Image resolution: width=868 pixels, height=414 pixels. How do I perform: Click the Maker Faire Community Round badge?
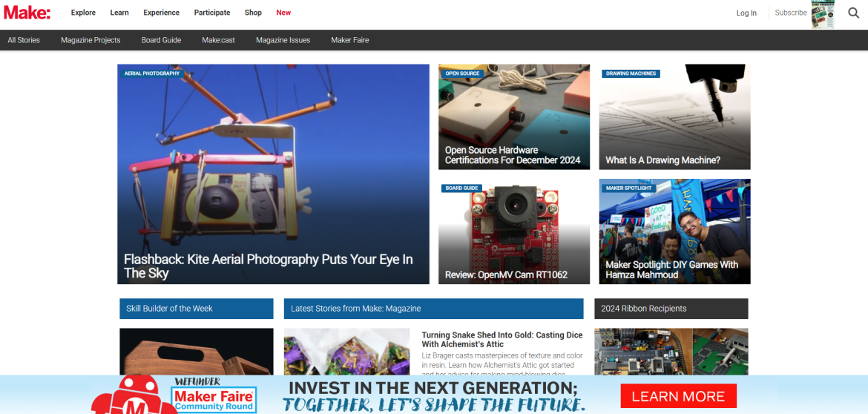click(213, 400)
